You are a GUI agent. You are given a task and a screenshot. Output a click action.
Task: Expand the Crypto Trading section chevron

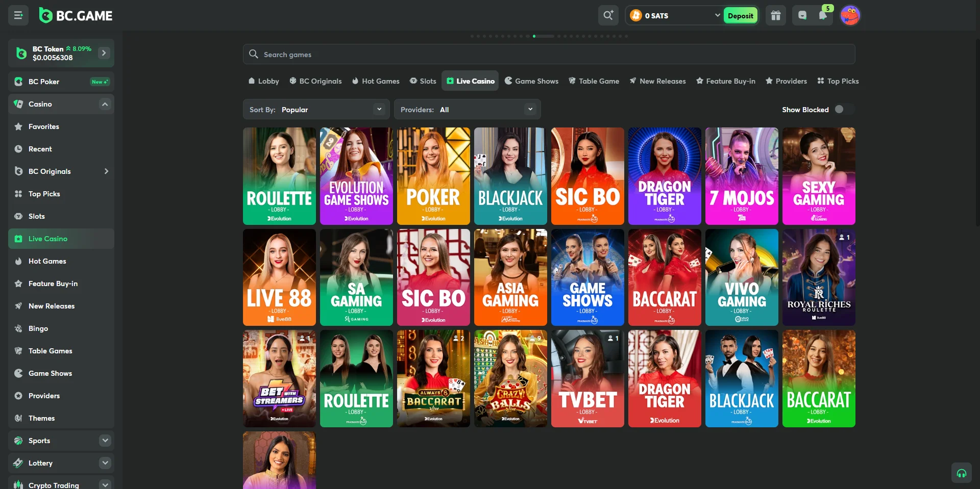(x=105, y=484)
